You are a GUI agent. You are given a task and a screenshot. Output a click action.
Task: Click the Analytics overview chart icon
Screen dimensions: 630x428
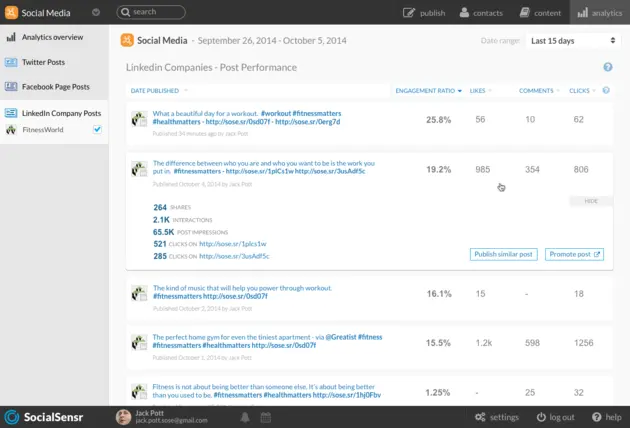[x=11, y=37]
